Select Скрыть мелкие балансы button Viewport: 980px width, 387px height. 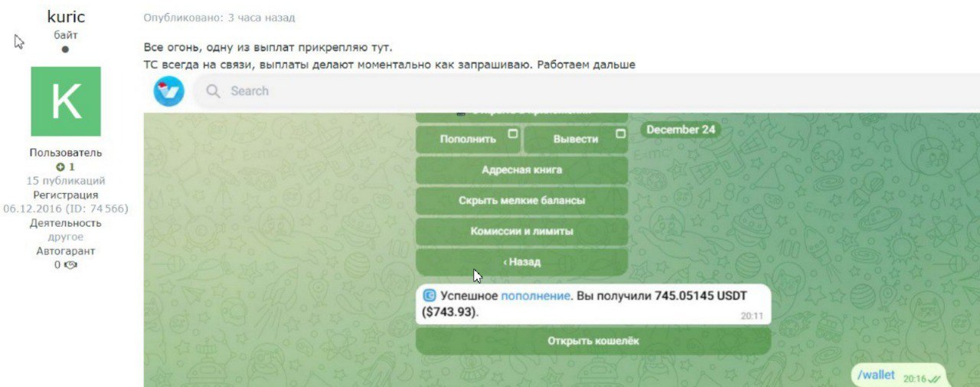tap(522, 201)
